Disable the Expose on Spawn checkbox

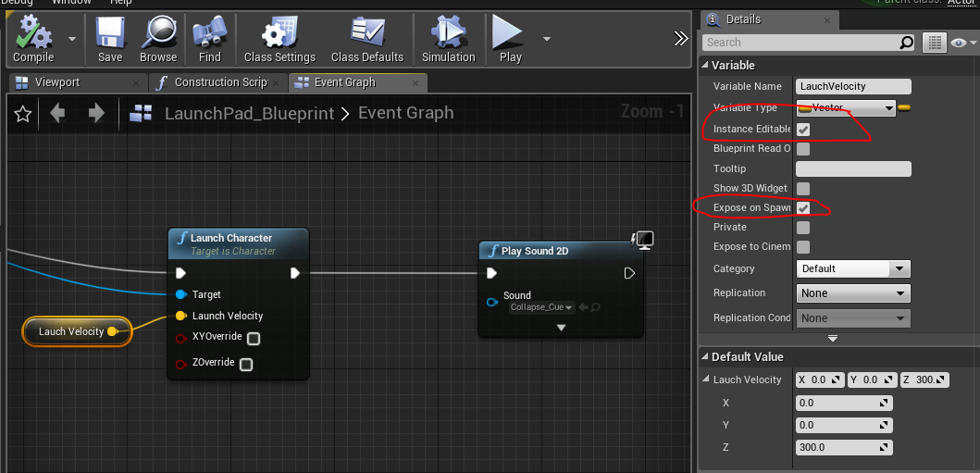803,208
